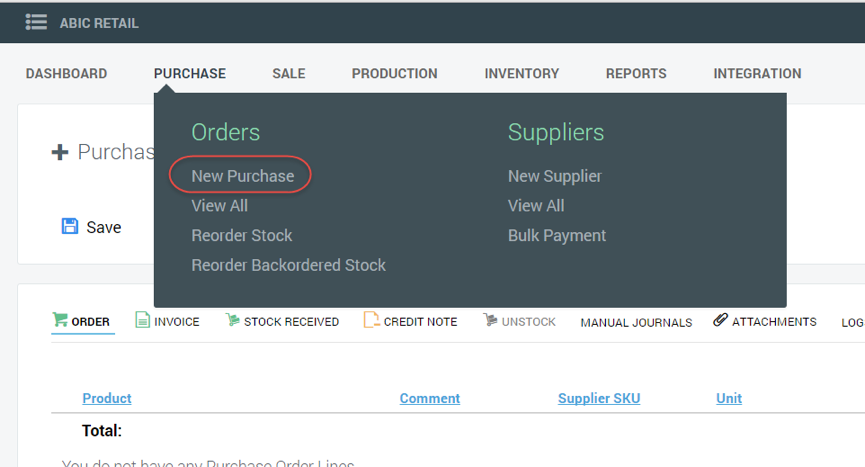Choose Bulk Payment option
The image size is (865, 467).
[557, 235]
